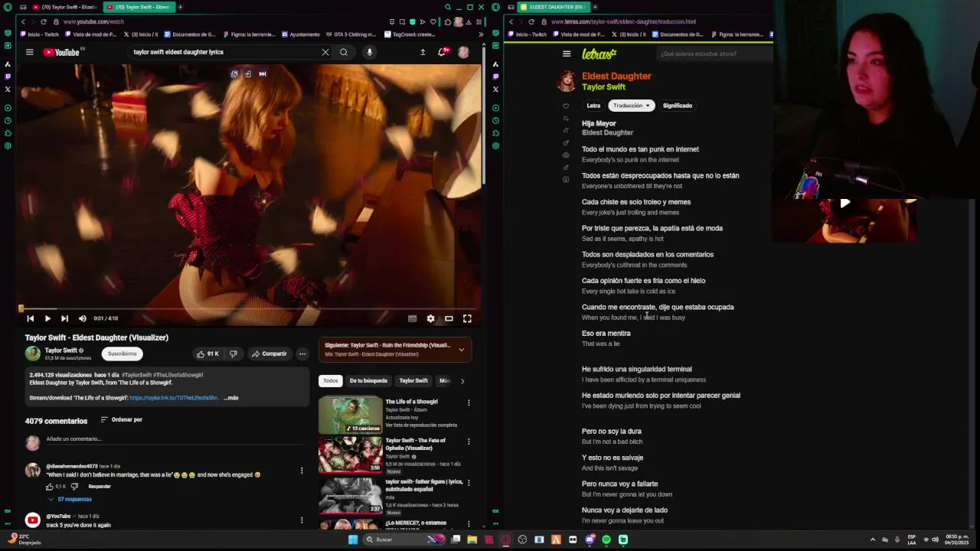980x551 pixels.
Task: Play the Eldest Daughter video
Action: click(x=47, y=318)
